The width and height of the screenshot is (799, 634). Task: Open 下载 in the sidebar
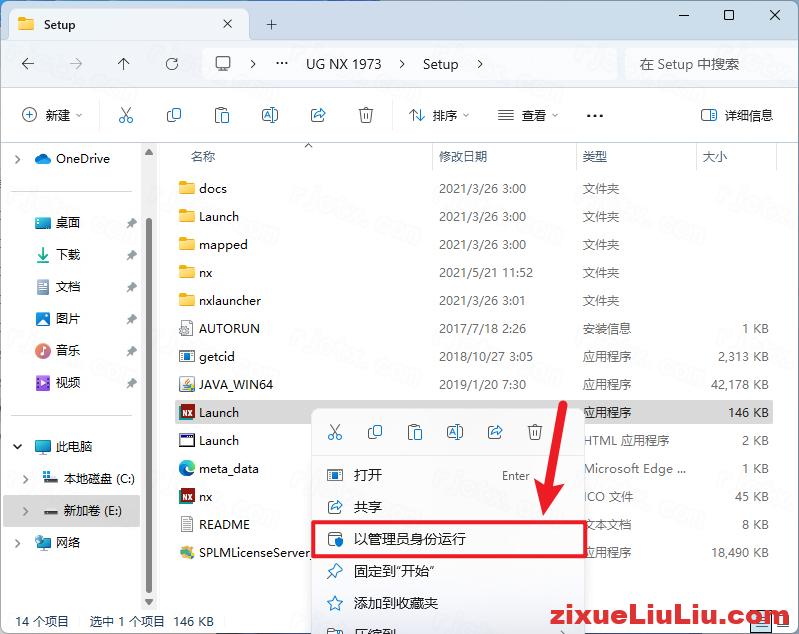point(68,255)
